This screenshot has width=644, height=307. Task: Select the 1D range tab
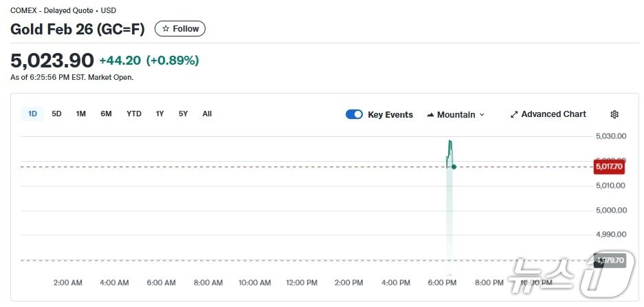32,114
